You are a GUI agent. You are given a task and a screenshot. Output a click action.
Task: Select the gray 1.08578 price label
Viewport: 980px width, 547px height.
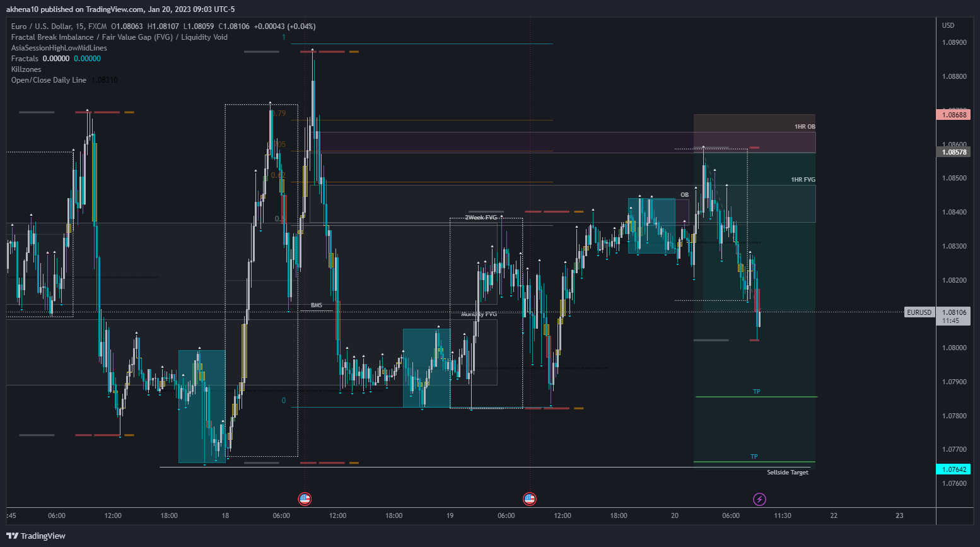[x=954, y=152]
